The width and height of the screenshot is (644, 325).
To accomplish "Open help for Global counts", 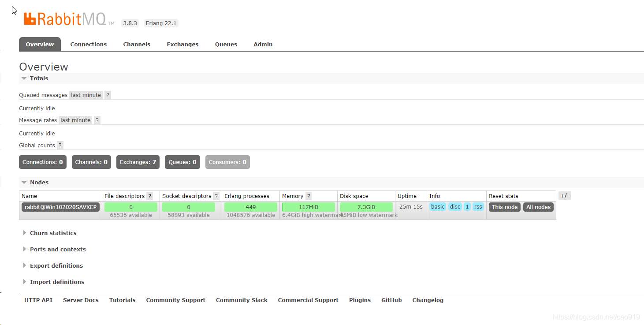I will 60,145.
